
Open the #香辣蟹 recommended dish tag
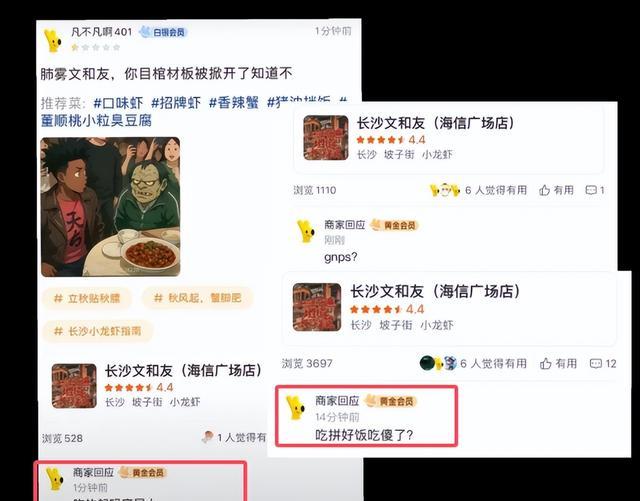click(x=234, y=102)
